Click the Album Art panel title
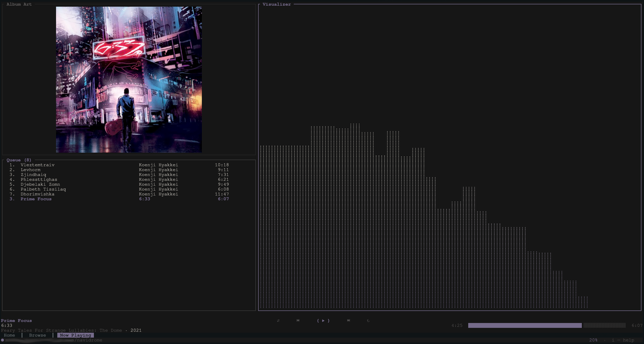The width and height of the screenshot is (644, 344). [19, 4]
